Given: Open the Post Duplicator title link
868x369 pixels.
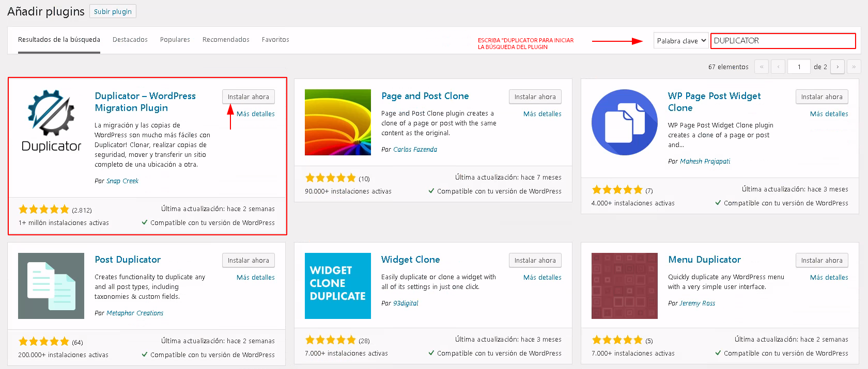Looking at the screenshot, I should click(128, 260).
